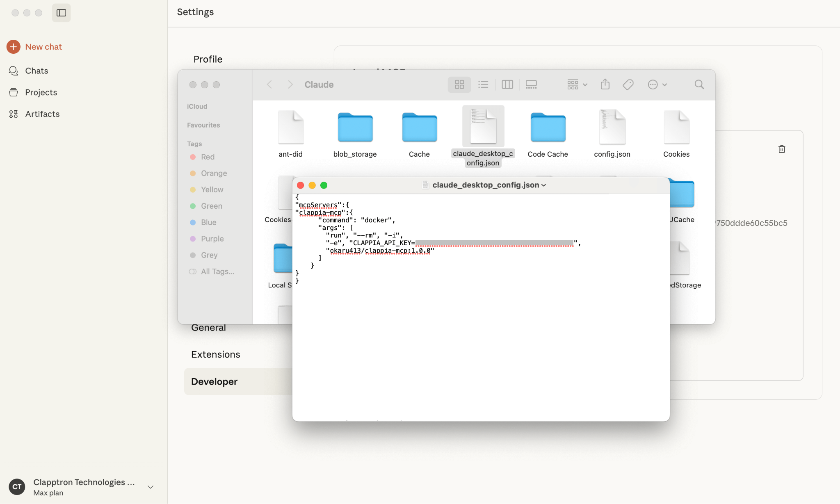The height and width of the screenshot is (504, 840).
Task: Switch Finder to gallery view
Action: pyautogui.click(x=531, y=84)
